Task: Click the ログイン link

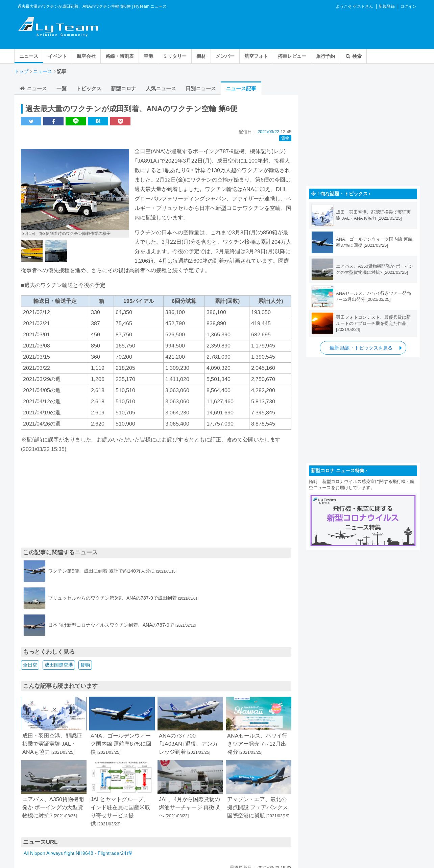Action: click(x=408, y=6)
